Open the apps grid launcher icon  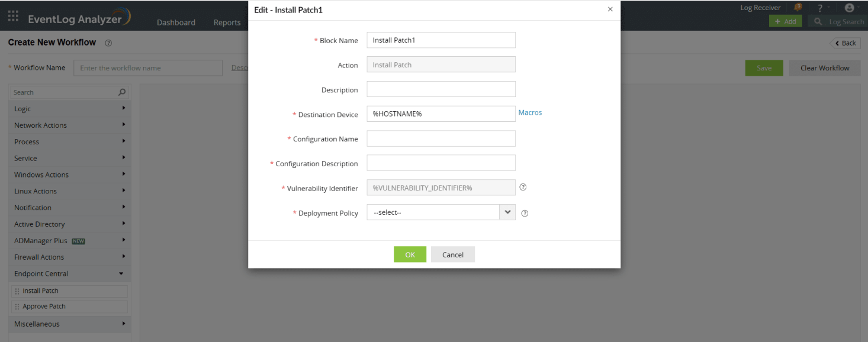click(x=13, y=16)
